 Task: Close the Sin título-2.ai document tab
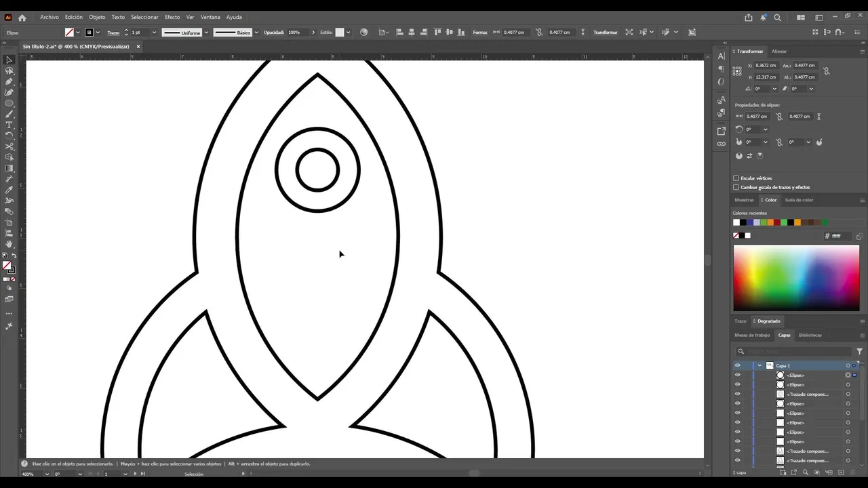[x=138, y=47]
